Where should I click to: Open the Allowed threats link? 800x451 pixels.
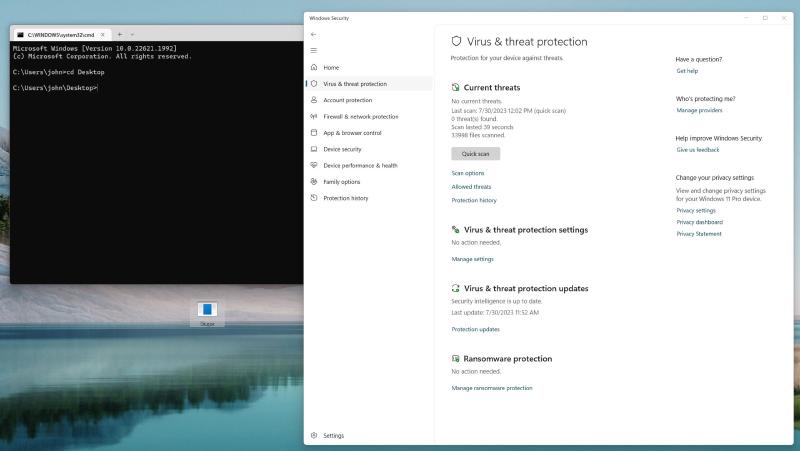tap(471, 187)
